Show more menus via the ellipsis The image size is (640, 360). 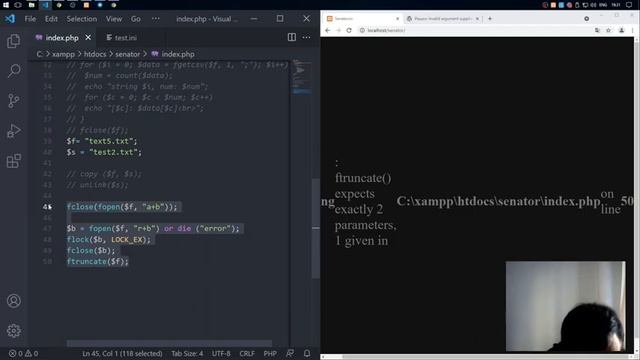(156, 19)
